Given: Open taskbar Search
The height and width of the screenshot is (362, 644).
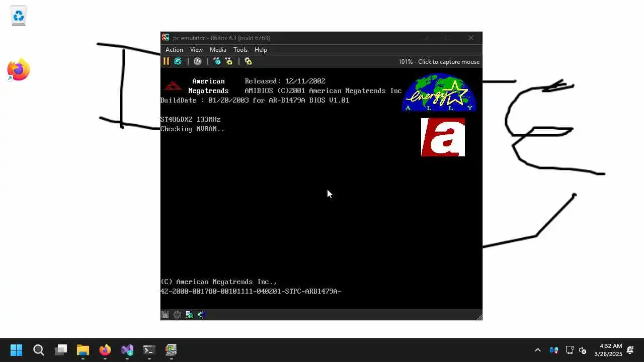Looking at the screenshot, I should [39, 350].
